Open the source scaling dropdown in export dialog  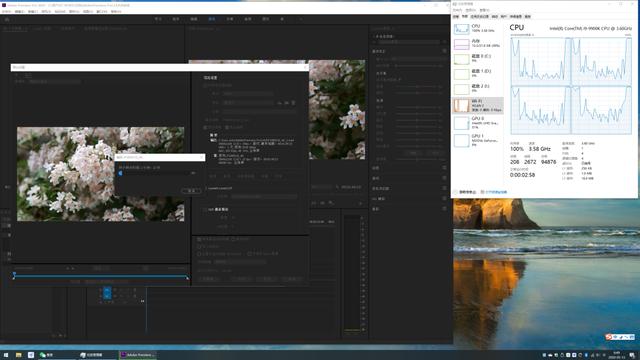pos(54,81)
